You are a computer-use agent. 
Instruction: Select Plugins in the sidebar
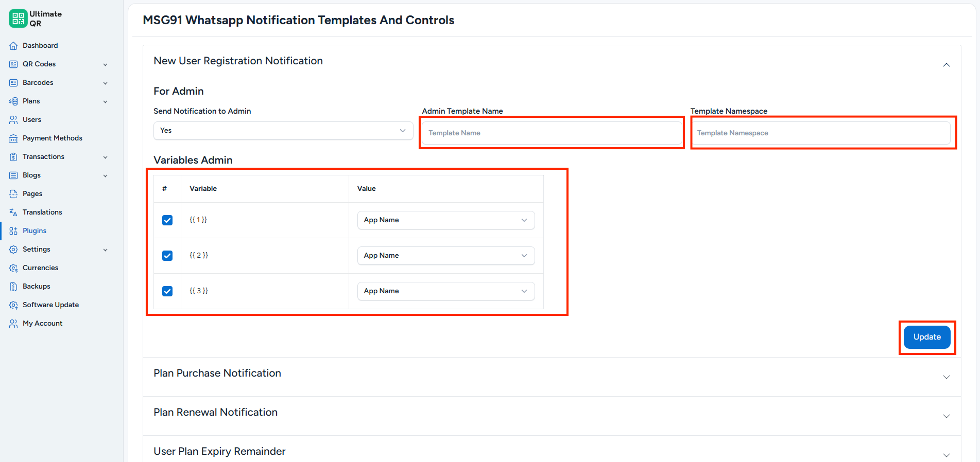[x=35, y=230]
